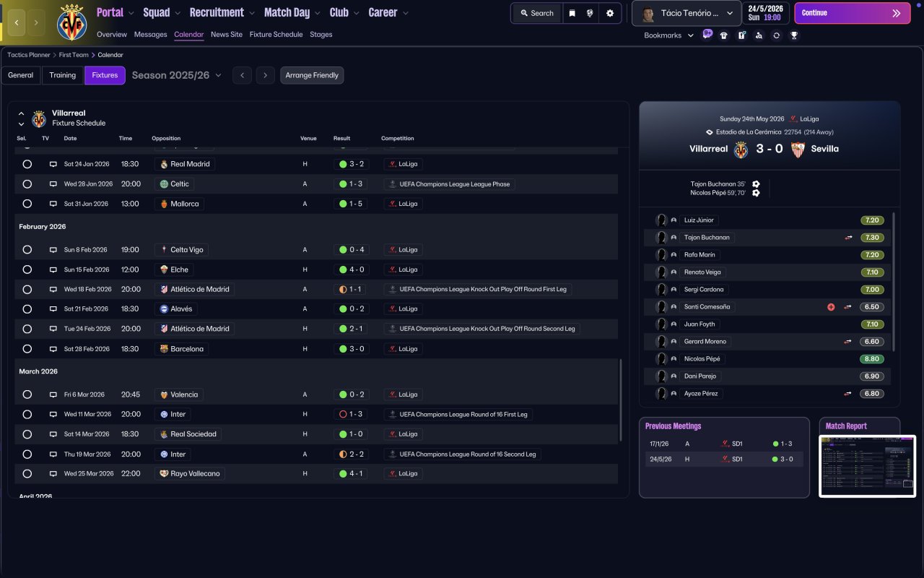Click the Arrange Friendly button
924x578 pixels.
(x=312, y=75)
